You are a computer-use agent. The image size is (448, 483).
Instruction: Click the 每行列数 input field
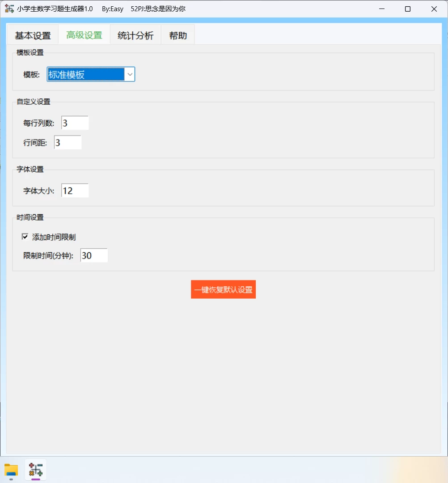click(x=75, y=123)
